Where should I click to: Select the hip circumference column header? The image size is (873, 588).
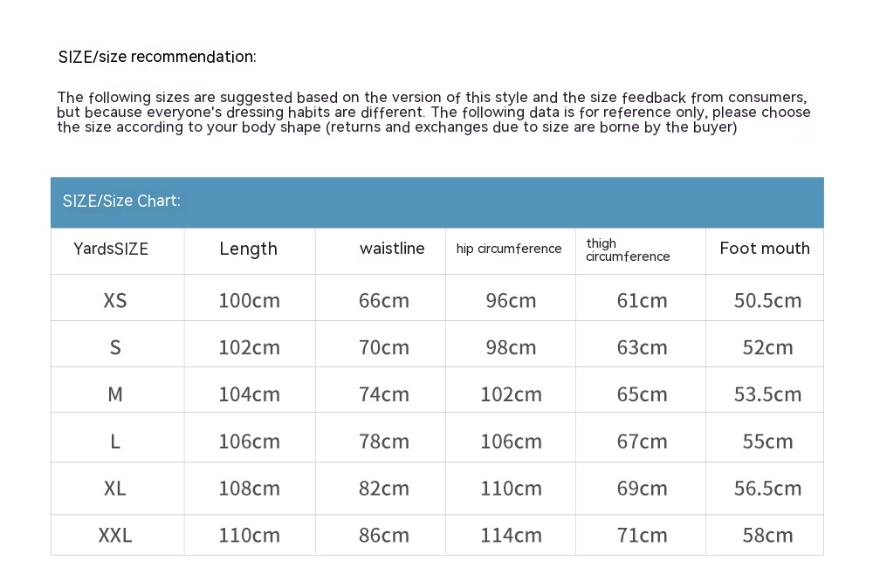pyautogui.click(x=509, y=249)
